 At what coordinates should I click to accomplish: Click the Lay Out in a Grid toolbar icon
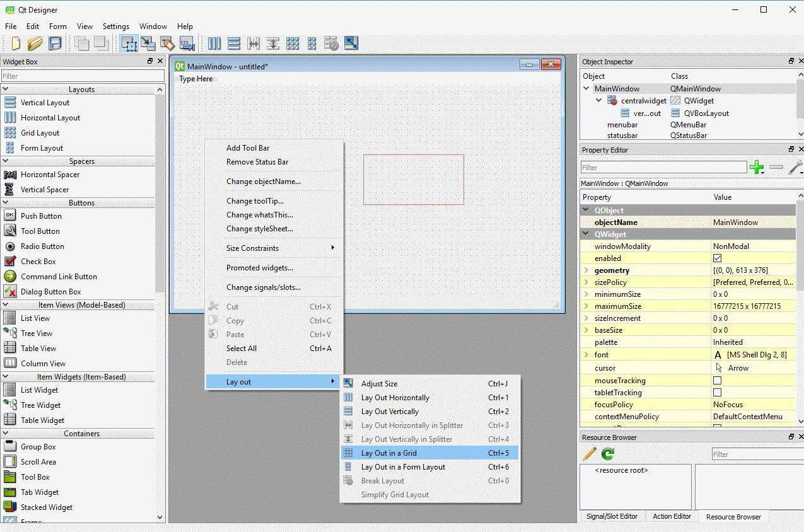pyautogui.click(x=293, y=43)
